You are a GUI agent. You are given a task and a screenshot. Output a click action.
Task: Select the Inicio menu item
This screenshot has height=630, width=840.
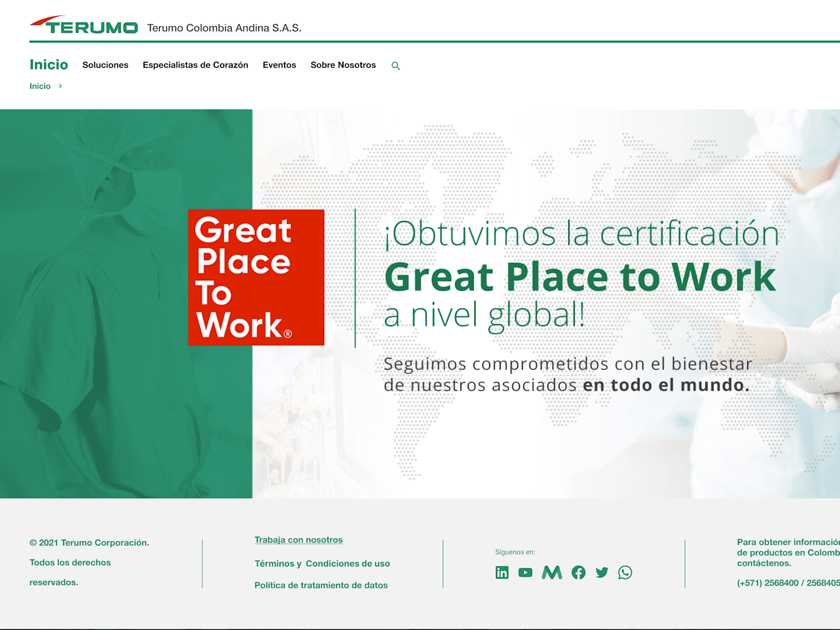pyautogui.click(x=49, y=65)
